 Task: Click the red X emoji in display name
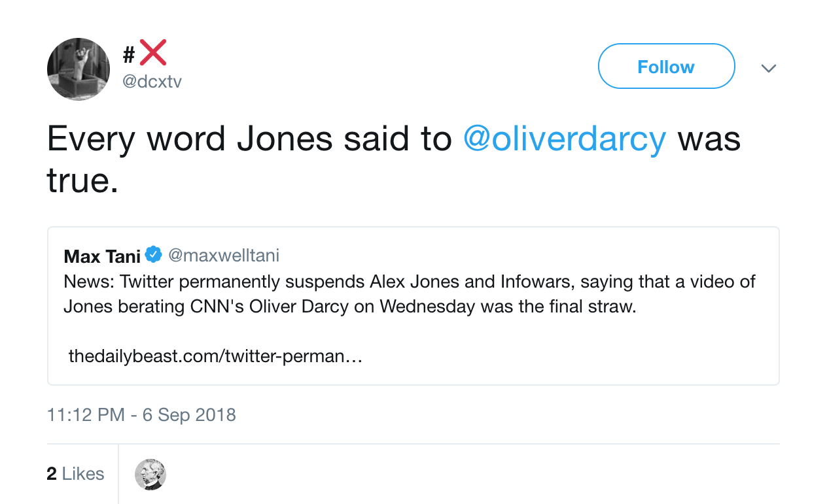click(x=153, y=53)
